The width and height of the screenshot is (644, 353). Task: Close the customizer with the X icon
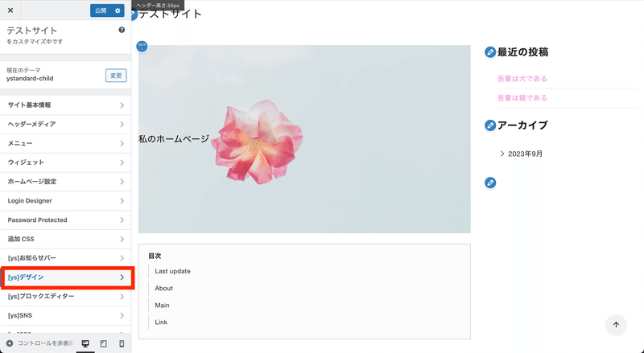tap(10, 10)
